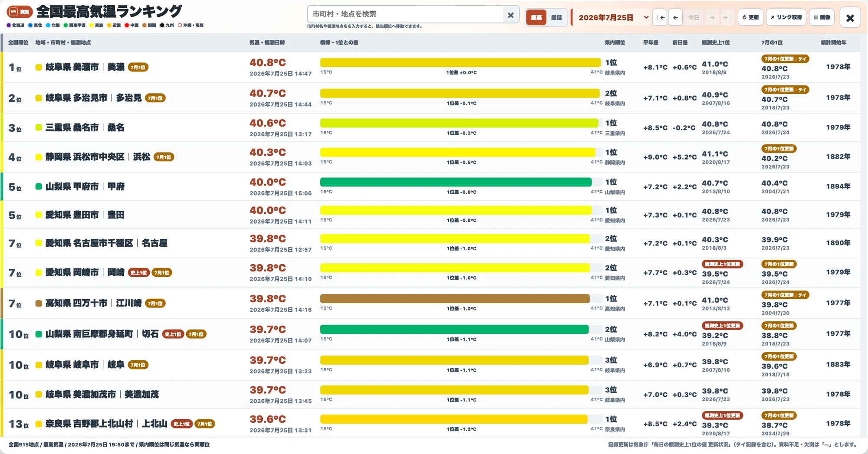Click the 県内順位 column header
The image size is (868, 454).
[x=615, y=42]
